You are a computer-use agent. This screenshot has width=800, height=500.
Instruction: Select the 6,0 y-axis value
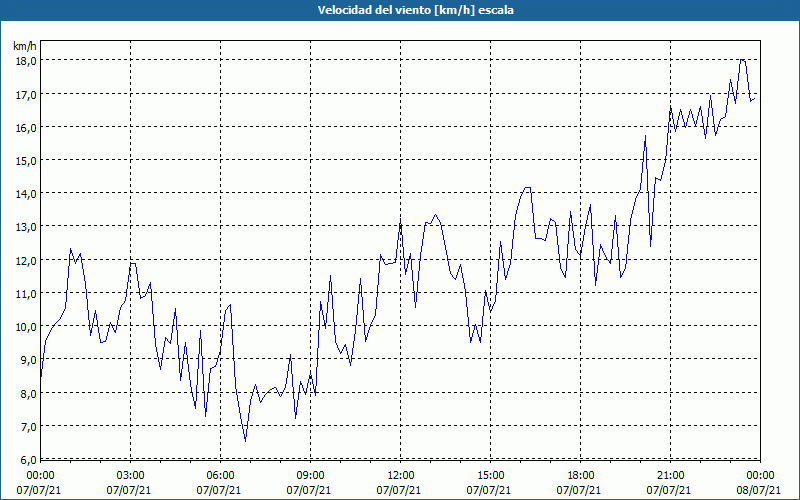(x=28, y=460)
